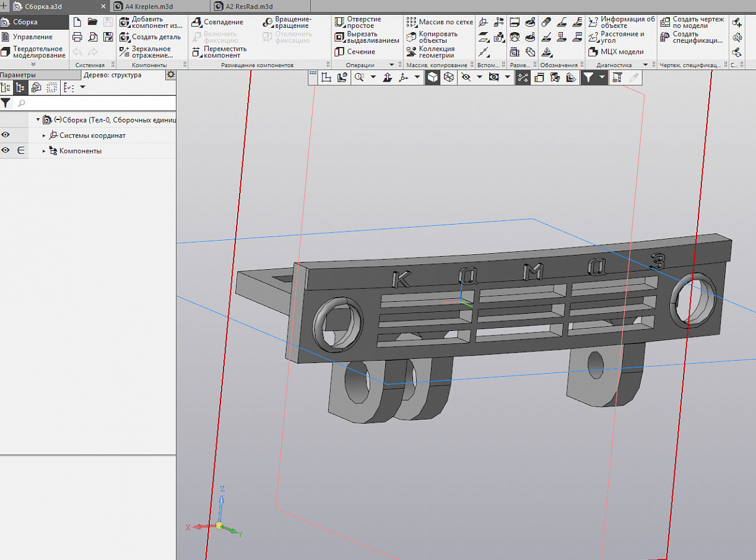Image resolution: width=756 pixels, height=560 pixels.
Task: Expand Системы координат tree node
Action: click(x=44, y=136)
